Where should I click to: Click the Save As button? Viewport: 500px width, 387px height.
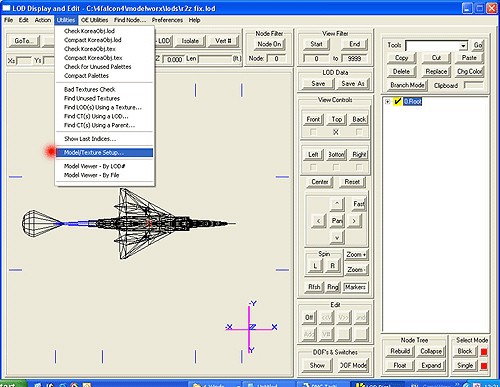click(353, 84)
